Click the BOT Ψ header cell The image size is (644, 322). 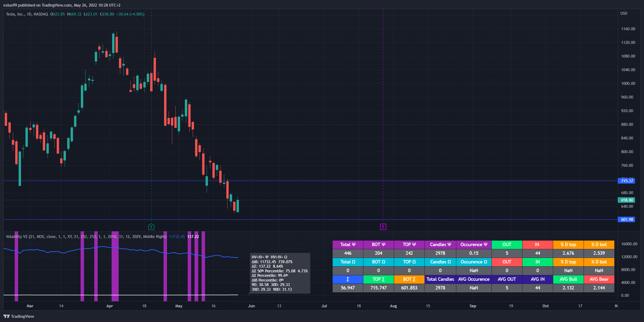(379, 245)
